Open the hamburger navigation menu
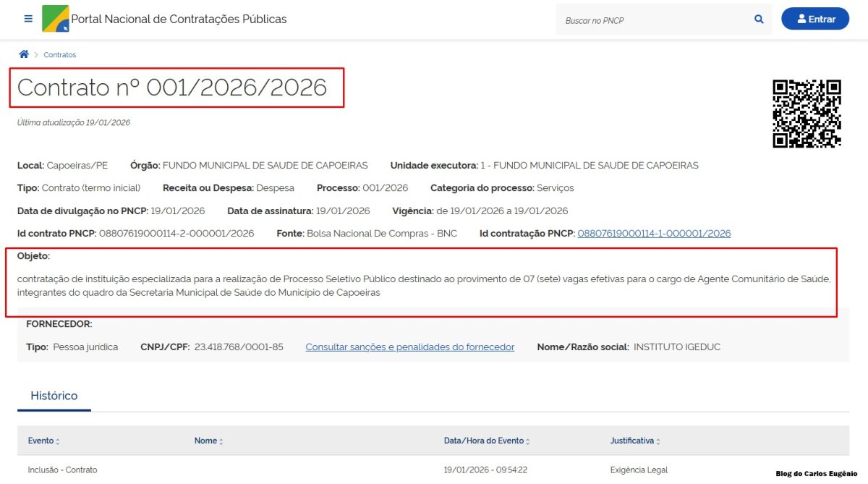Viewport: 868px width, 484px height. (x=28, y=19)
